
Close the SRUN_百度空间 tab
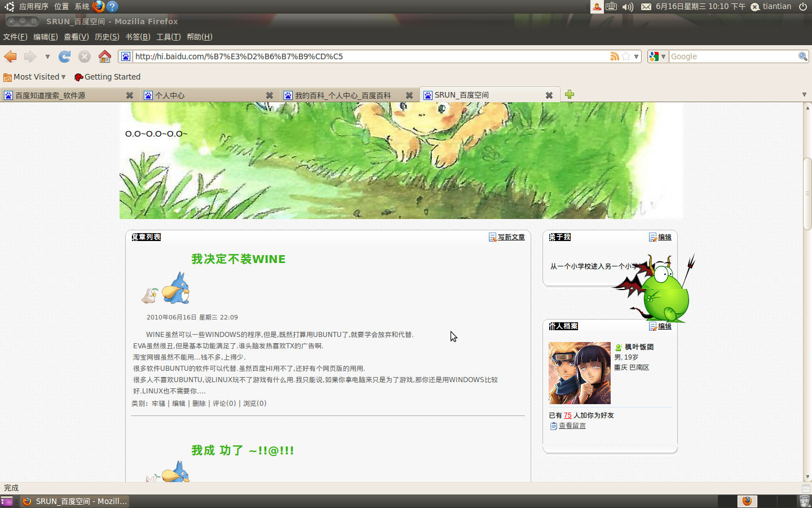549,95
